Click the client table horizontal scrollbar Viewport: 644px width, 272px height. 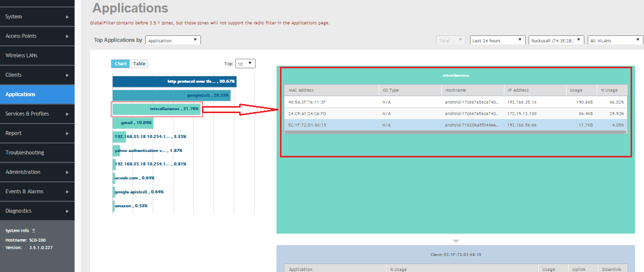point(455,133)
